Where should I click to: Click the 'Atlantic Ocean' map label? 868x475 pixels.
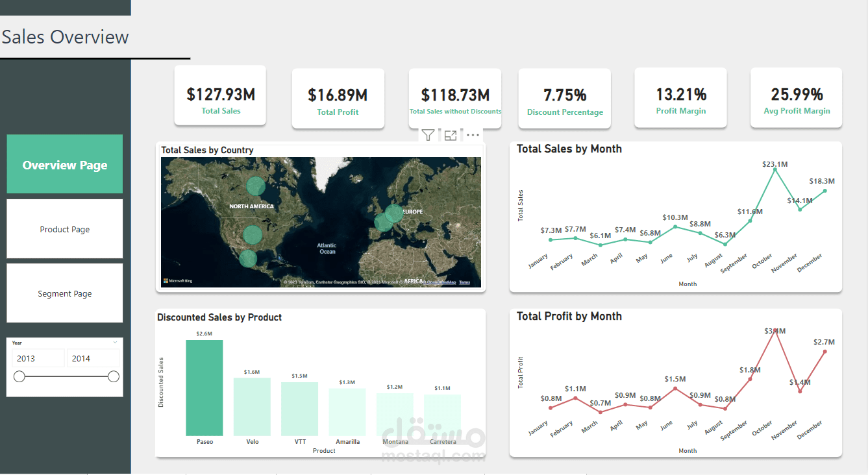[327, 248]
